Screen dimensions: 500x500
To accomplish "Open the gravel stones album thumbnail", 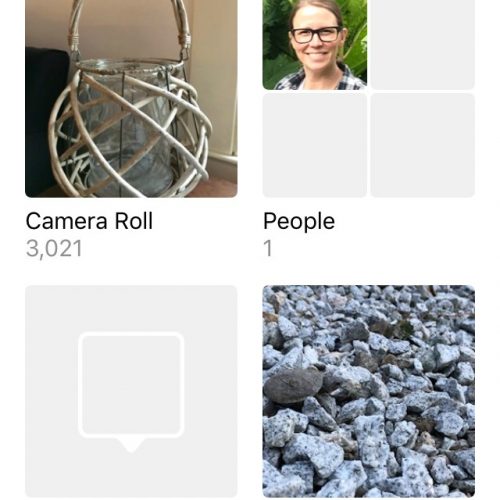I will [369, 392].
